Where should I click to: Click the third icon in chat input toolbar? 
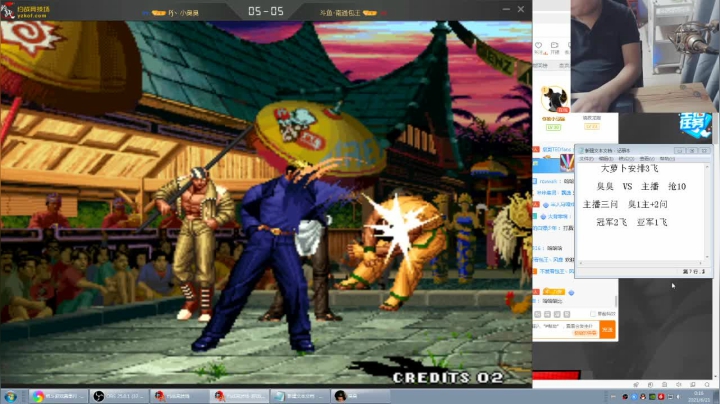(x=557, y=314)
